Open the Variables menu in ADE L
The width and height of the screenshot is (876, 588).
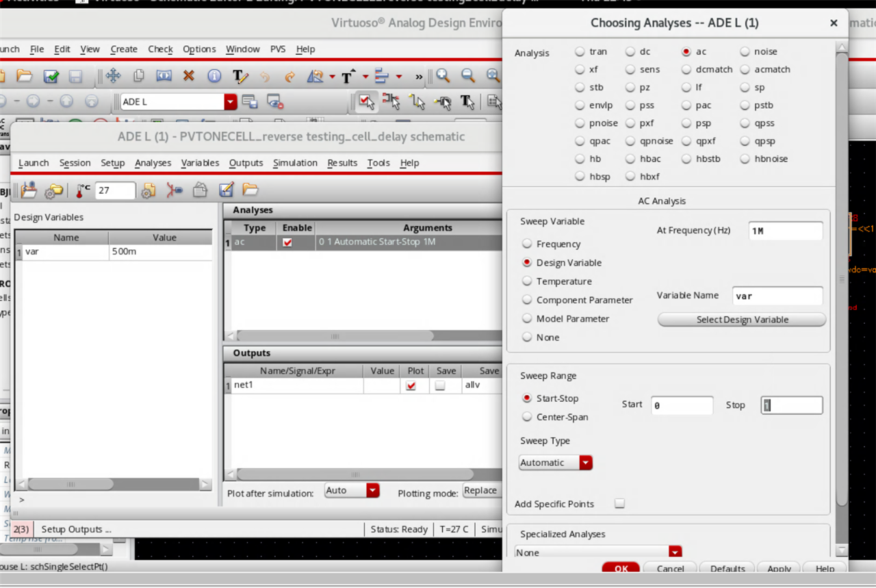[200, 163]
